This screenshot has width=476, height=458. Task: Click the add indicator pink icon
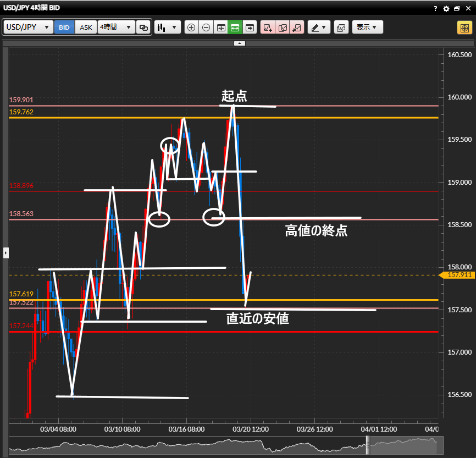[x=268, y=27]
